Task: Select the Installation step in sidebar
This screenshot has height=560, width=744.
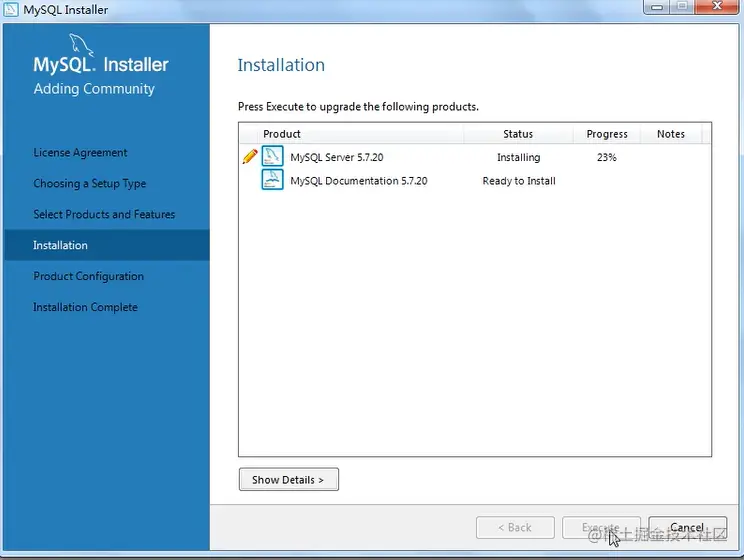Action: pos(107,245)
